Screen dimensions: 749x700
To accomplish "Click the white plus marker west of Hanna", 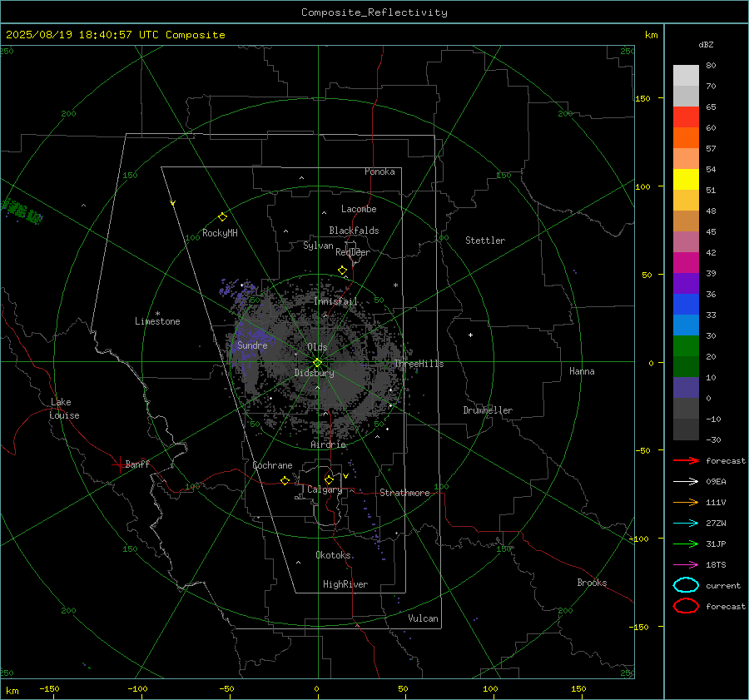I will click(470, 335).
